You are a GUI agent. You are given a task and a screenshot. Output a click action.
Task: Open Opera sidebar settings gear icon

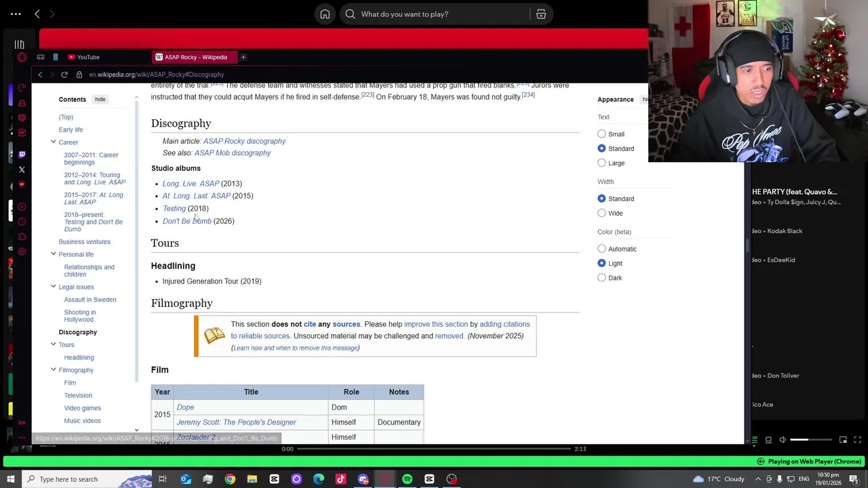22,251
